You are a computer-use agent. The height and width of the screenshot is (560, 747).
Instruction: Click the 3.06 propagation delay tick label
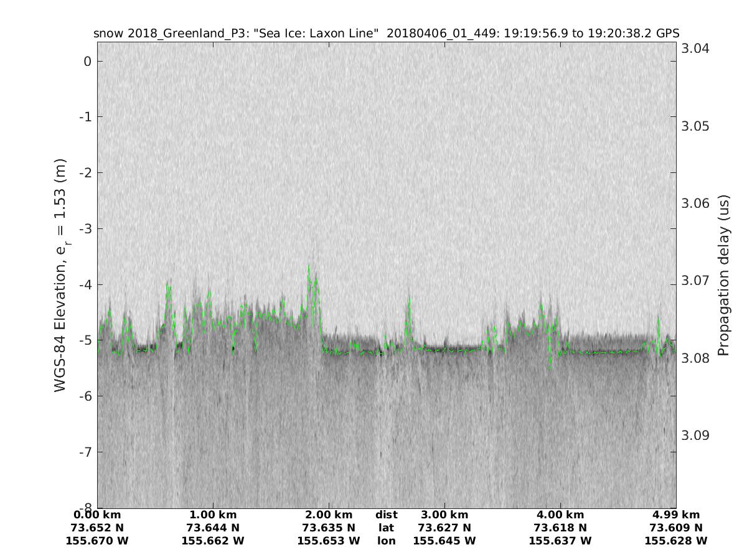[x=695, y=203]
